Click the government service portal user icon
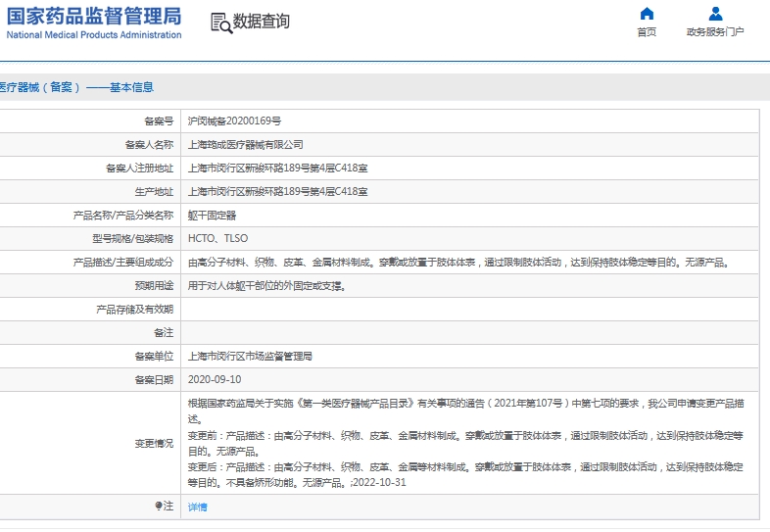Screen dimensions: 770x532 pyautogui.click(x=715, y=14)
